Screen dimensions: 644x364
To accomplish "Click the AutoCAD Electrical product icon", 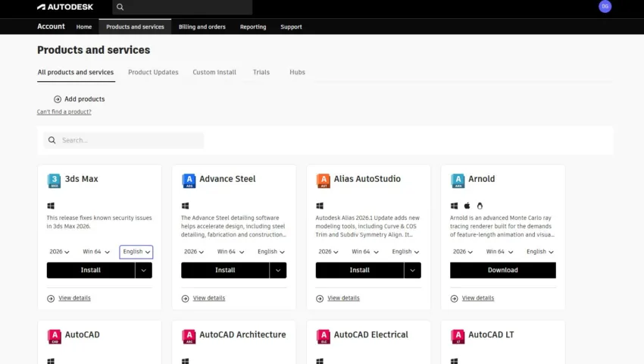I will [324, 337].
